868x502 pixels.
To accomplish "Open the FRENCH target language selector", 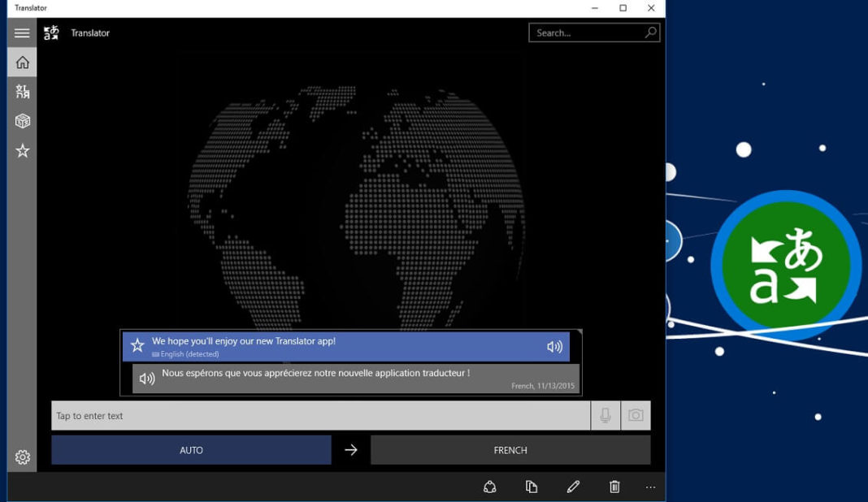I will click(x=510, y=449).
